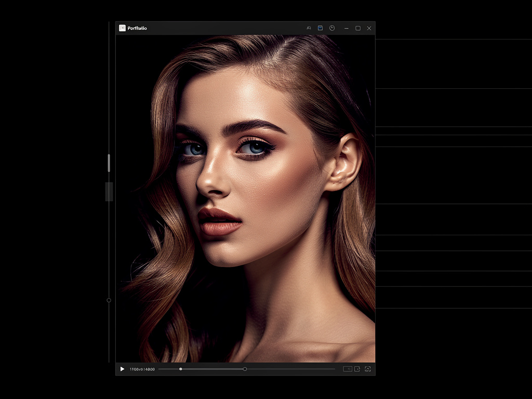Click the cast icon in the title bar

pos(309,28)
